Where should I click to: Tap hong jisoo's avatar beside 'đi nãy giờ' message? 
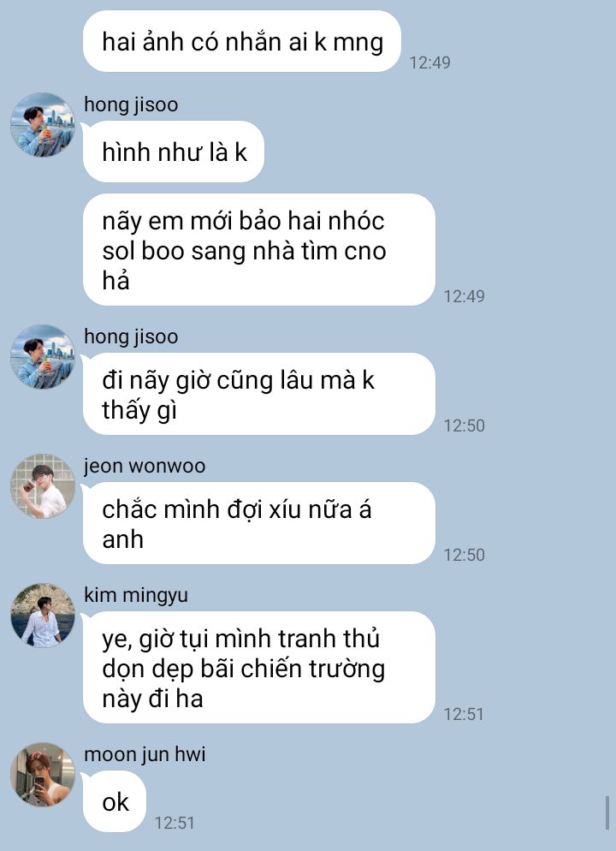click(x=42, y=356)
